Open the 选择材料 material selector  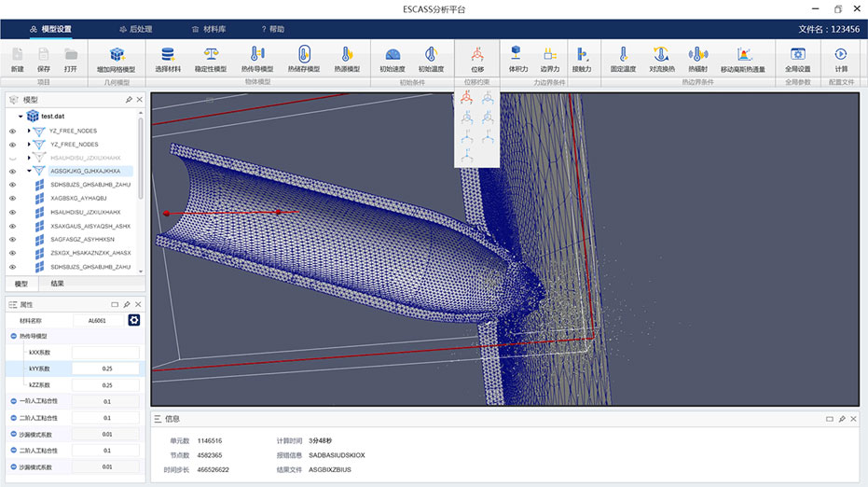click(x=168, y=55)
